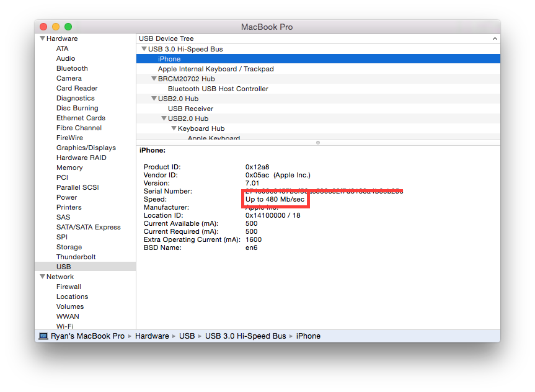Select Audio in the sidebar
535x392 pixels.
pyautogui.click(x=66, y=58)
